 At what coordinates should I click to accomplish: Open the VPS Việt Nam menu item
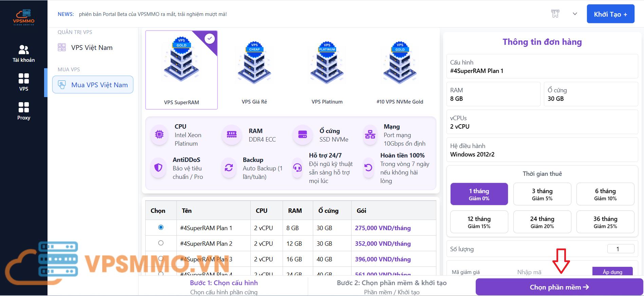tap(92, 48)
